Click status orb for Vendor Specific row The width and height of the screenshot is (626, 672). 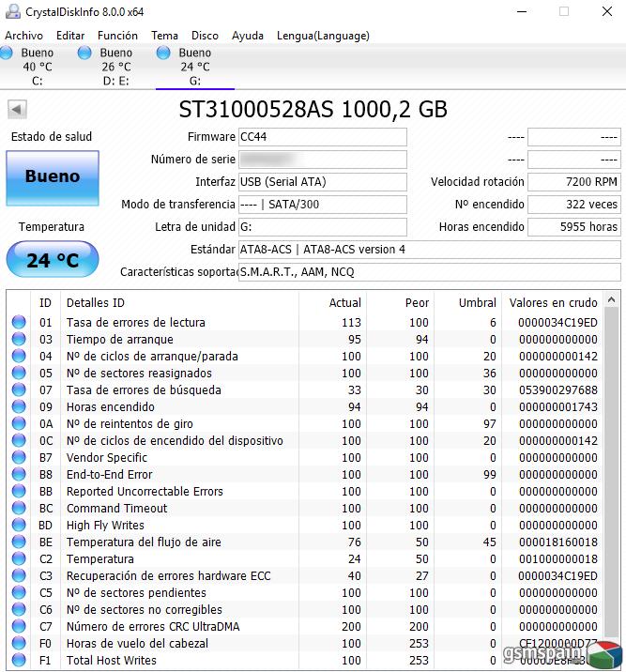click(19, 457)
